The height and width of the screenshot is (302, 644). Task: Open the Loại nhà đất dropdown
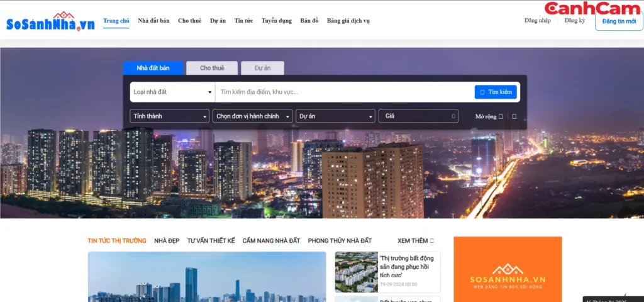[172, 92]
